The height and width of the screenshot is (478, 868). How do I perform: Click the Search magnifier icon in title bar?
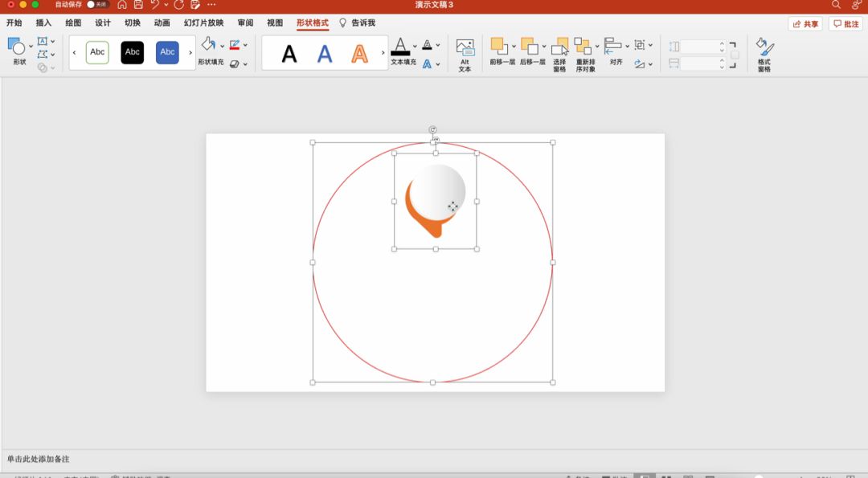click(x=836, y=5)
